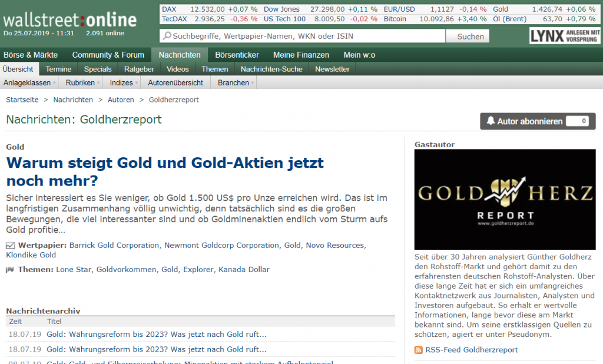Switch to the Termine tab
This screenshot has width=603, height=364.
tap(58, 69)
